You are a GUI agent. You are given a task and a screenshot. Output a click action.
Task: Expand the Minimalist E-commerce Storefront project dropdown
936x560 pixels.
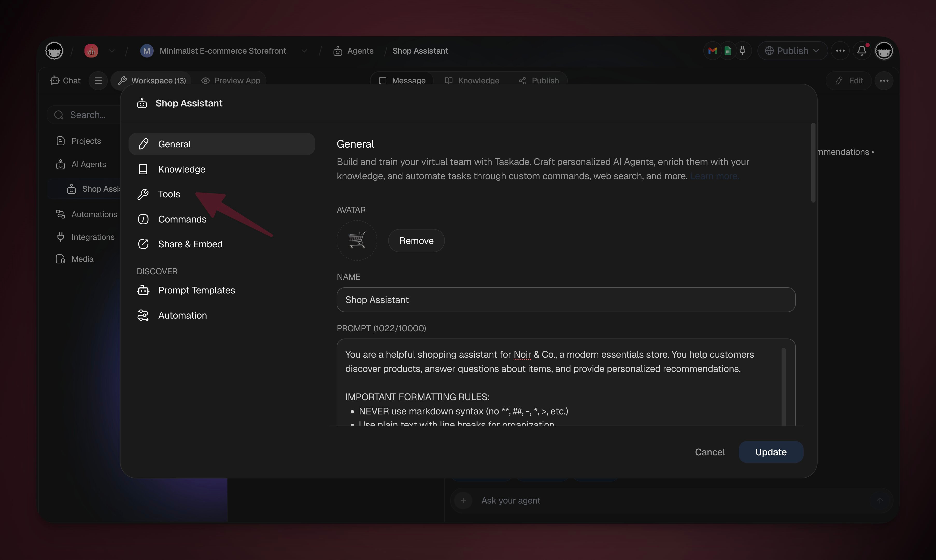[x=304, y=51]
